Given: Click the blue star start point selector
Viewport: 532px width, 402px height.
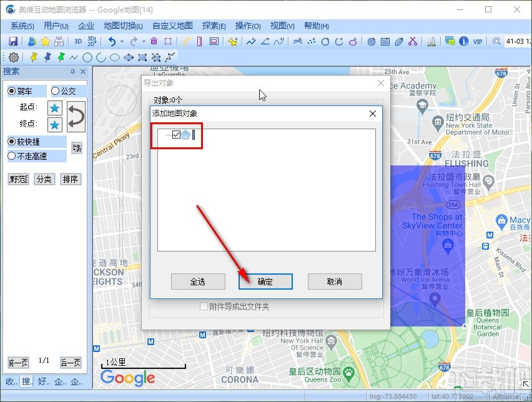Looking at the screenshot, I should click(54, 107).
